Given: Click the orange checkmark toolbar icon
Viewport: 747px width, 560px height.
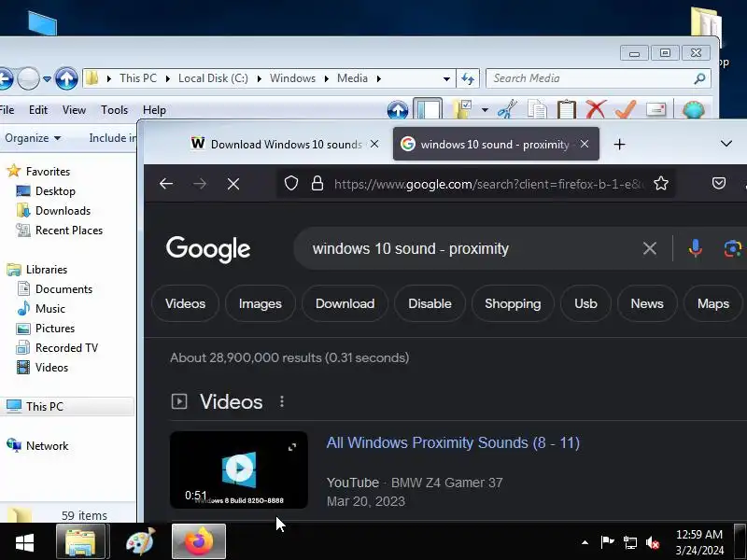Looking at the screenshot, I should (x=626, y=109).
